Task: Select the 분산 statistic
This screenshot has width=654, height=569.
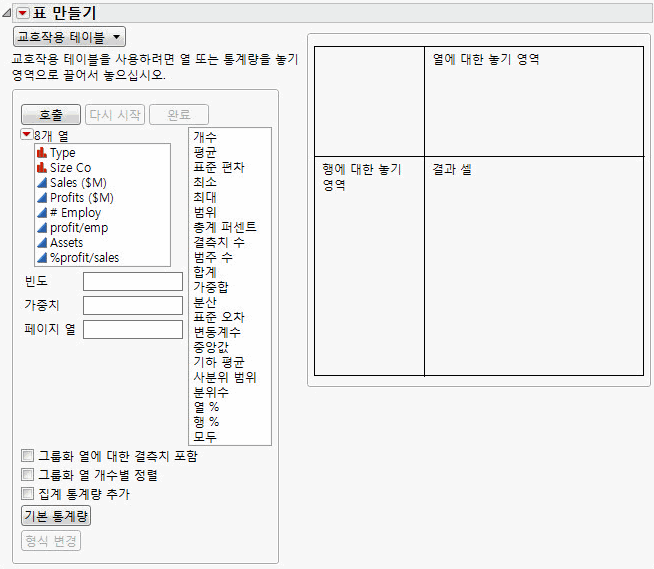Action: click(205, 302)
